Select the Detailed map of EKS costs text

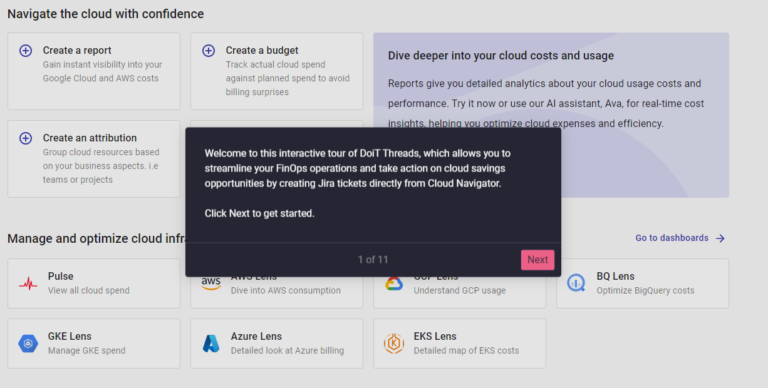pyautogui.click(x=466, y=350)
